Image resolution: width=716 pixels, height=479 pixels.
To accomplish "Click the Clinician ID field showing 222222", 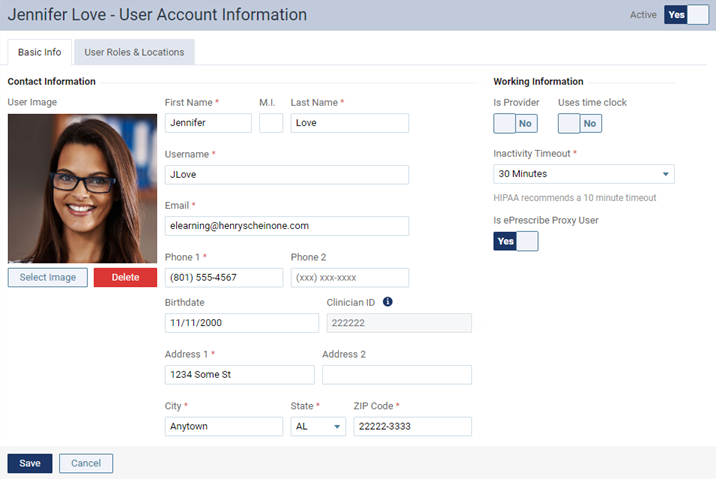I will coord(399,323).
